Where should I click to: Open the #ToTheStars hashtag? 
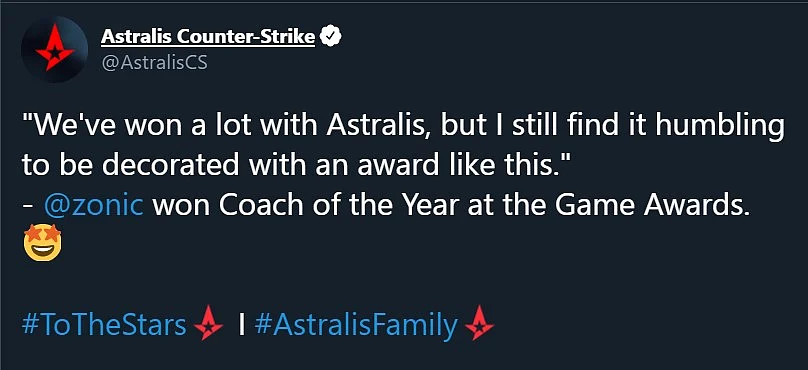tap(105, 325)
